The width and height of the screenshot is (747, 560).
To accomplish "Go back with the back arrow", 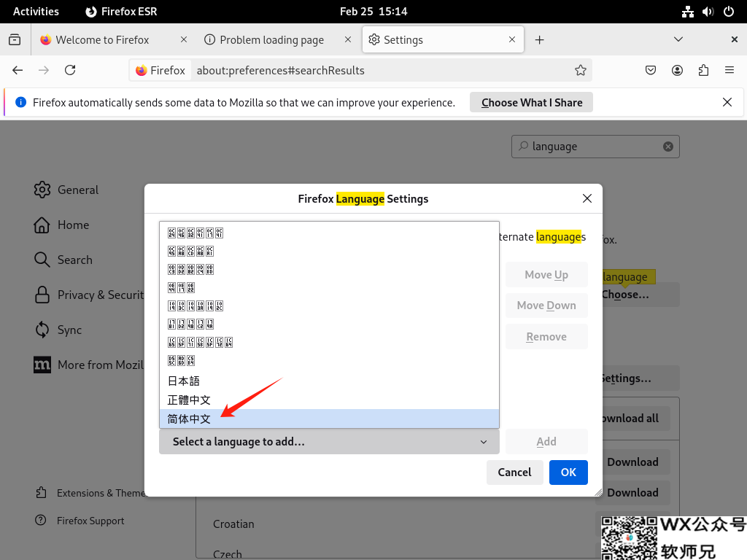I will (x=18, y=71).
